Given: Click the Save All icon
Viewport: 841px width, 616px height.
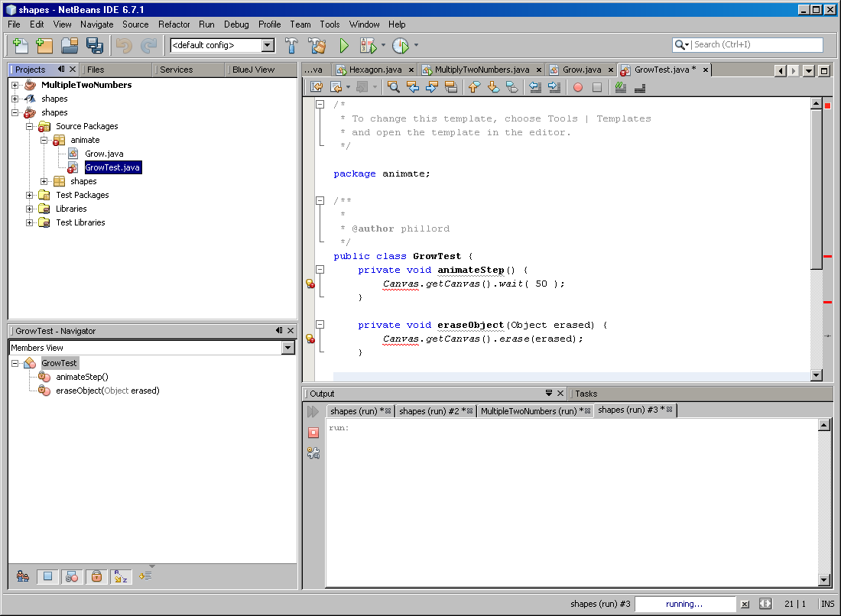Looking at the screenshot, I should (94, 46).
